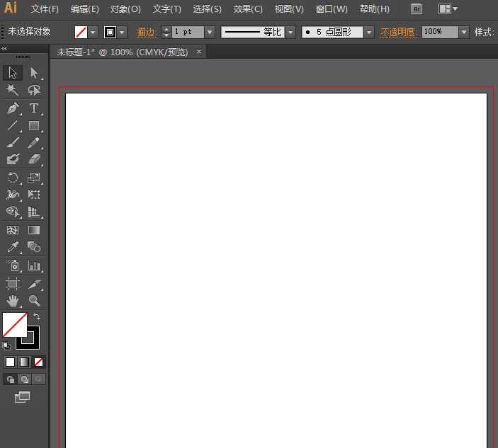Select the Free Transform tool
Screen dimensions: 498x448
click(34, 194)
